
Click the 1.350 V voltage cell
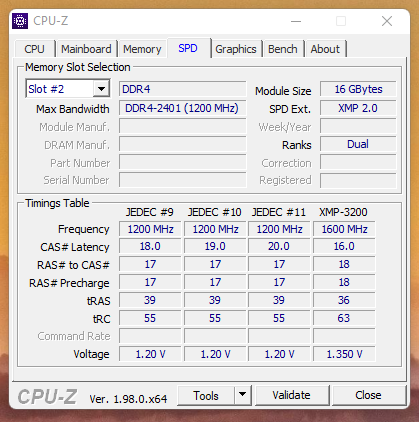click(x=344, y=354)
